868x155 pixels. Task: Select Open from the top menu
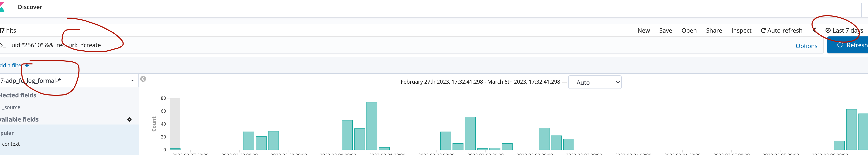tap(689, 30)
